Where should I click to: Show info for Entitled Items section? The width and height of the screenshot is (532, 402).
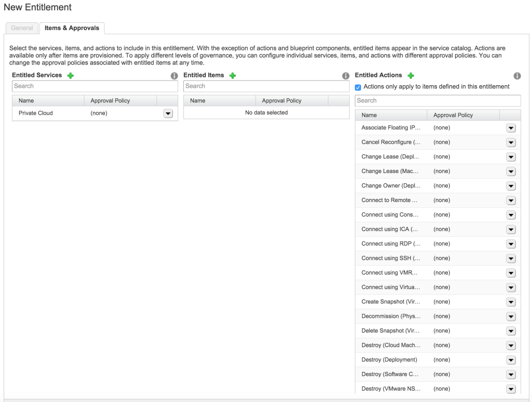click(345, 76)
